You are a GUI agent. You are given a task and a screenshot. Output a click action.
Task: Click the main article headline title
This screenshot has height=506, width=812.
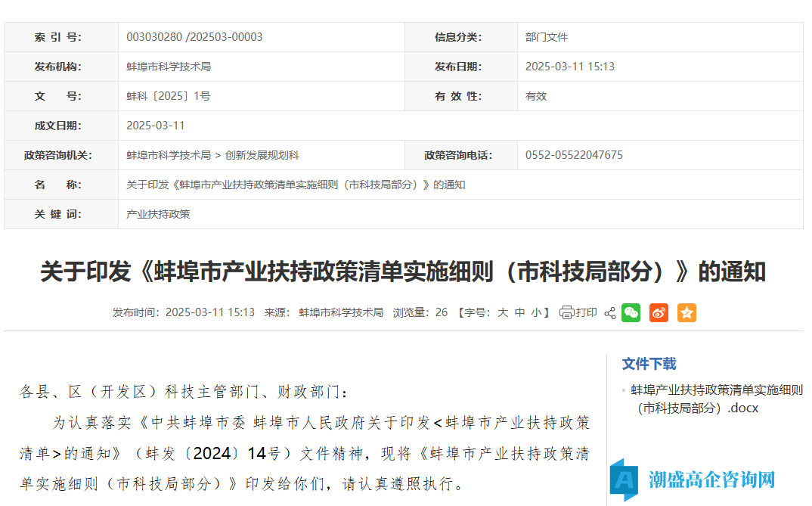point(403,272)
